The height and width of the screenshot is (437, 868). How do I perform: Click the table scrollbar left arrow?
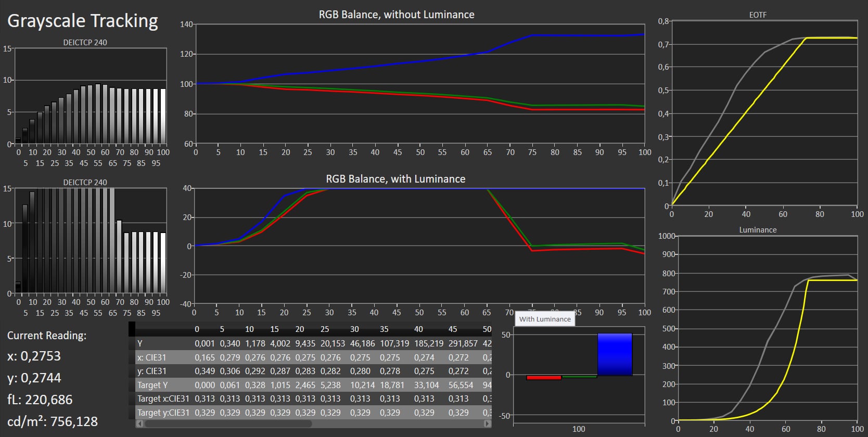(139, 423)
